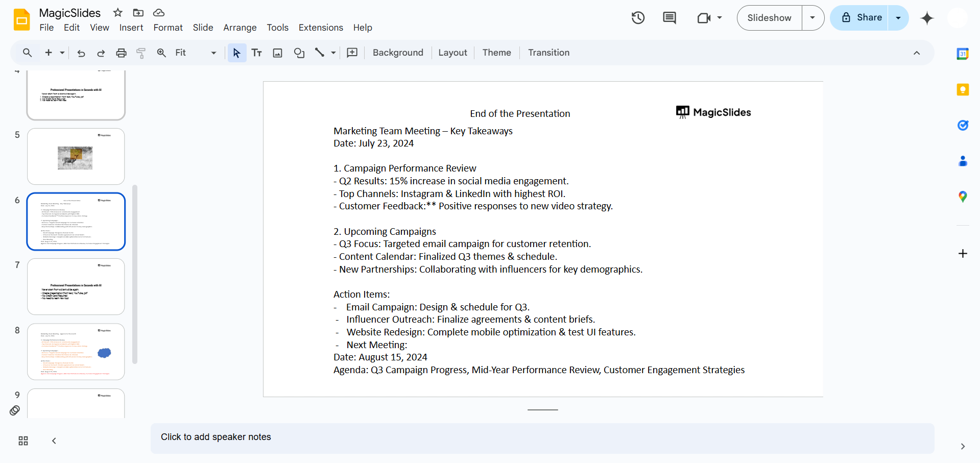Screen dimensions: 980x463
Task: Open the Insert menu
Action: [x=131, y=28]
